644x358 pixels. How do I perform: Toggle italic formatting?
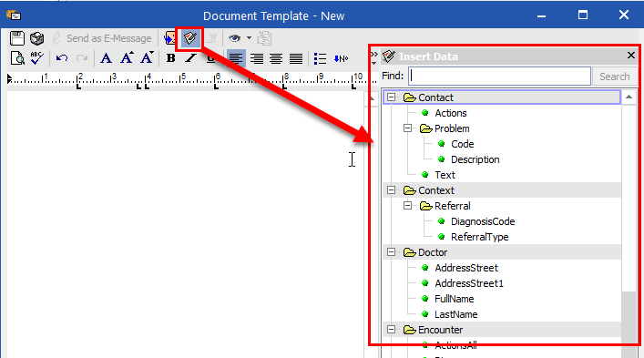pyautogui.click(x=190, y=58)
